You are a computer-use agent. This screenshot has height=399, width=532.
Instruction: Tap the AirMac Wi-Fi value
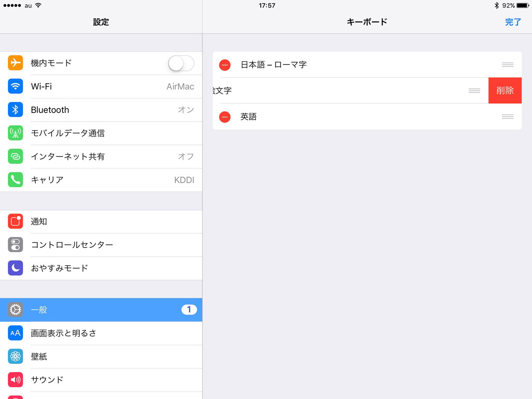pos(180,86)
